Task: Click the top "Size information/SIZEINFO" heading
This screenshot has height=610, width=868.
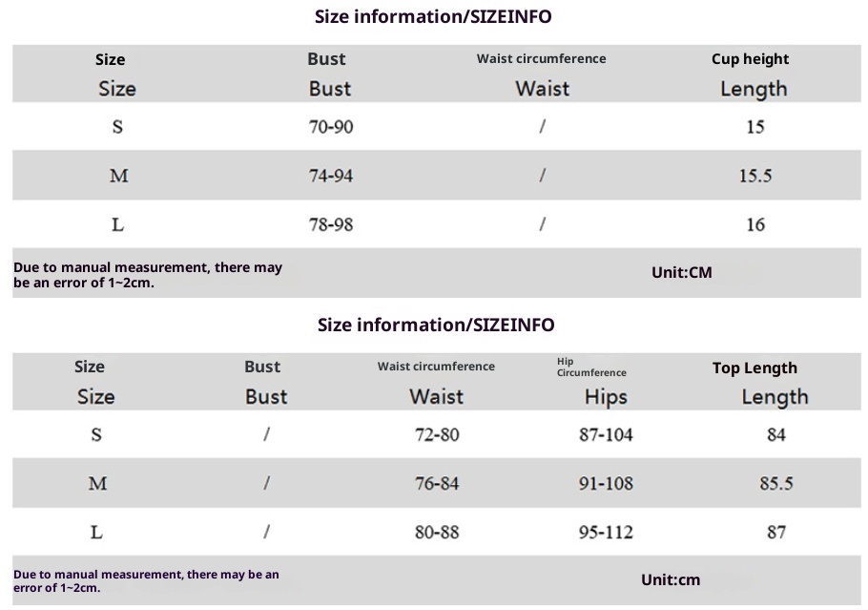Action: [433, 16]
